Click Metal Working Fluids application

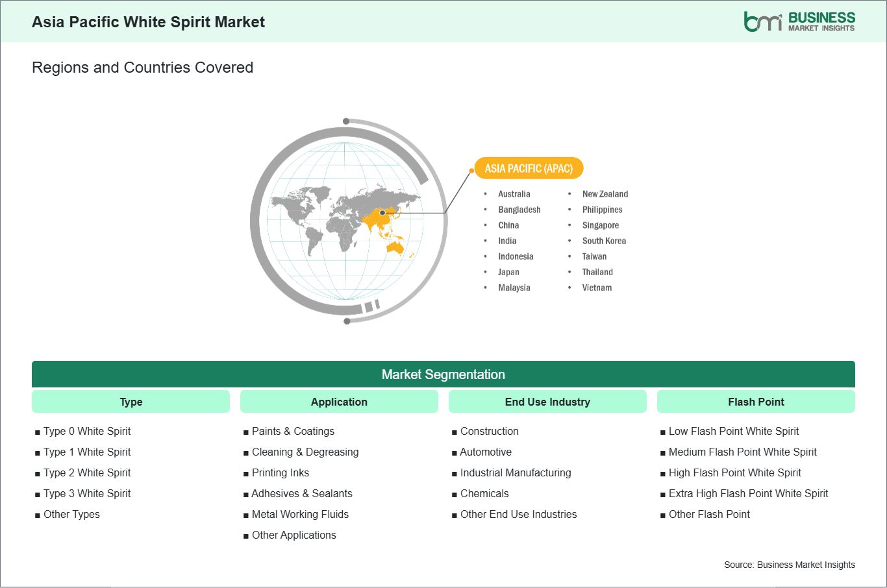(x=300, y=514)
